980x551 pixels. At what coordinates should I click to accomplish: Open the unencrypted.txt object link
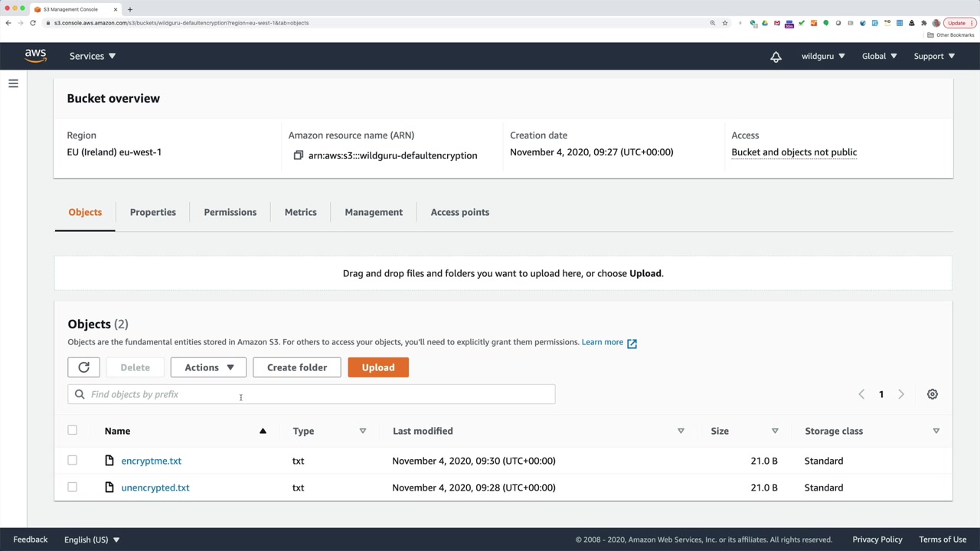(x=155, y=487)
